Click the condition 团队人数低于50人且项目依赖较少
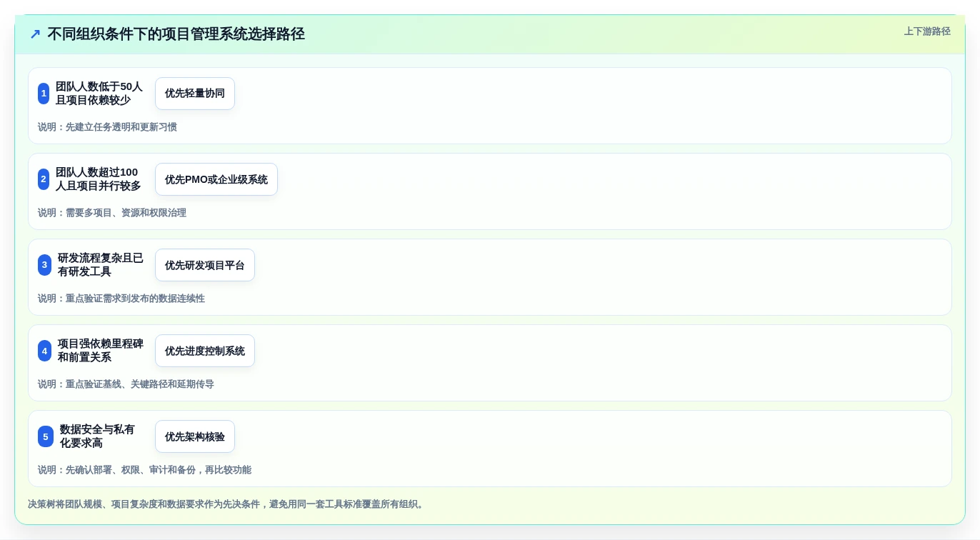Image resolution: width=980 pixels, height=540 pixels. point(99,94)
